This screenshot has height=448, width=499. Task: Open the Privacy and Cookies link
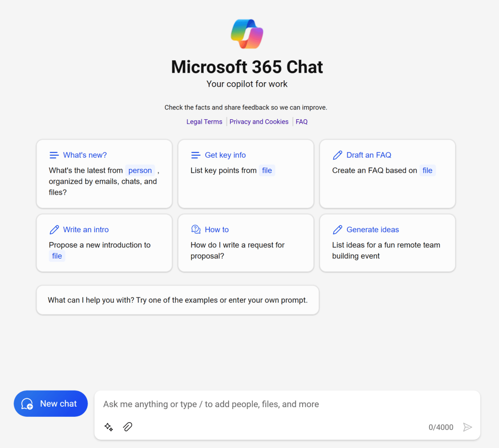(x=259, y=122)
